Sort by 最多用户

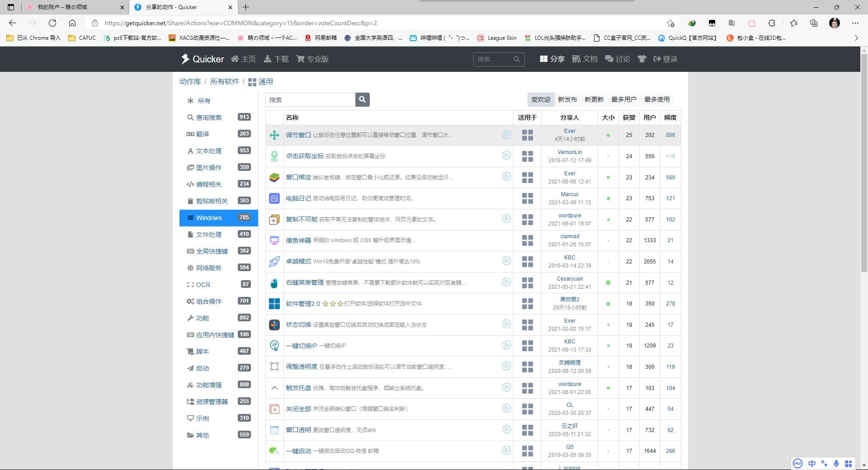click(623, 99)
